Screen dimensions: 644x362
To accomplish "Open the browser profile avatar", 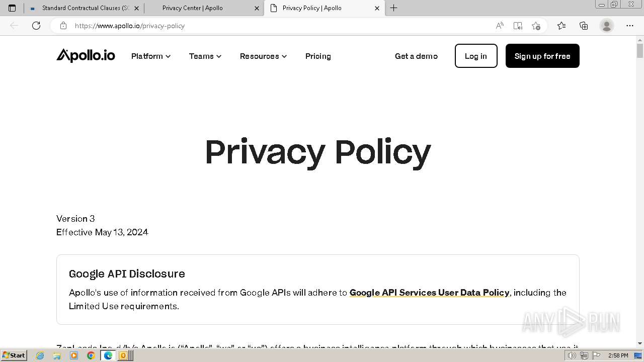I will coord(607,26).
